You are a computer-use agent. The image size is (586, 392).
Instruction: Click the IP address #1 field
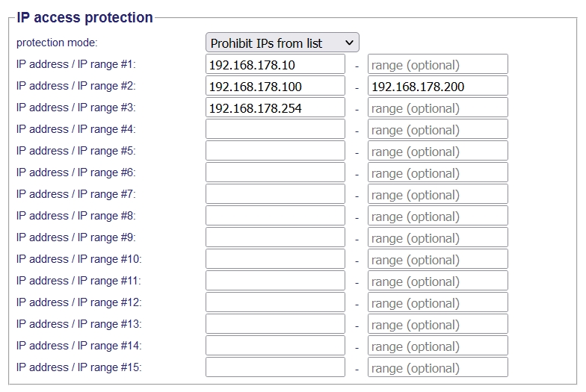pyautogui.click(x=275, y=65)
